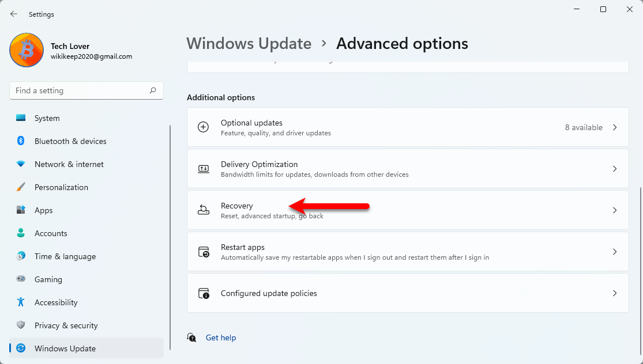The width and height of the screenshot is (643, 364).
Task: Open Gaming settings
Action: 87,279
